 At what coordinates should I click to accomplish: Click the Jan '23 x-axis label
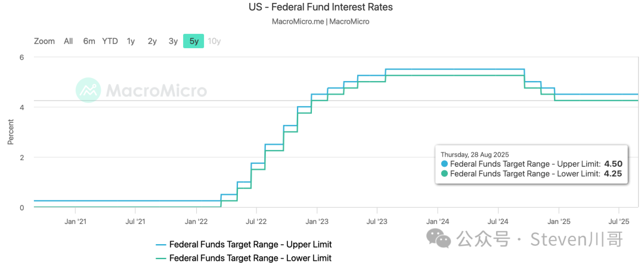[x=317, y=222]
